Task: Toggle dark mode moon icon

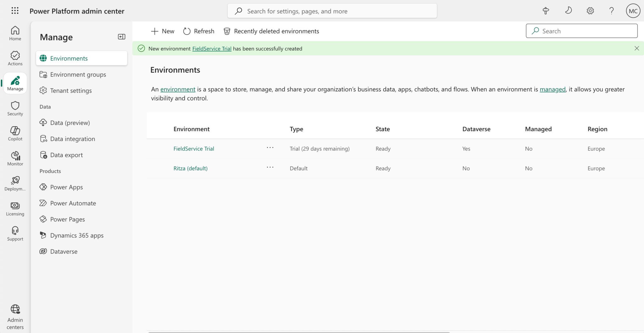Action: [568, 11]
